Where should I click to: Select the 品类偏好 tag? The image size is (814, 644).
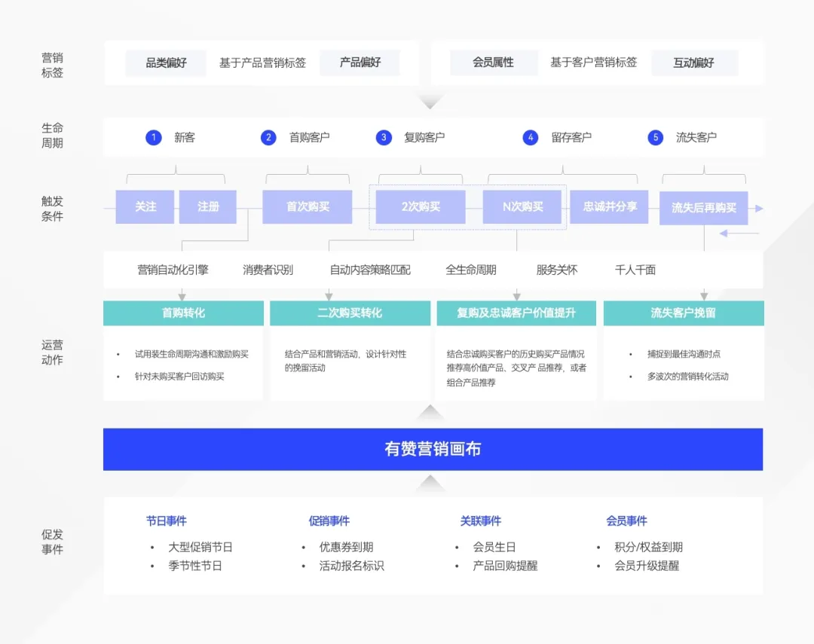click(166, 63)
